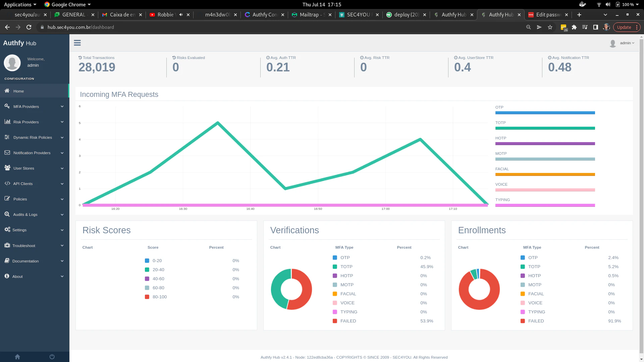
Task: Select the MFA Providers wrench icon
Action: point(7,106)
